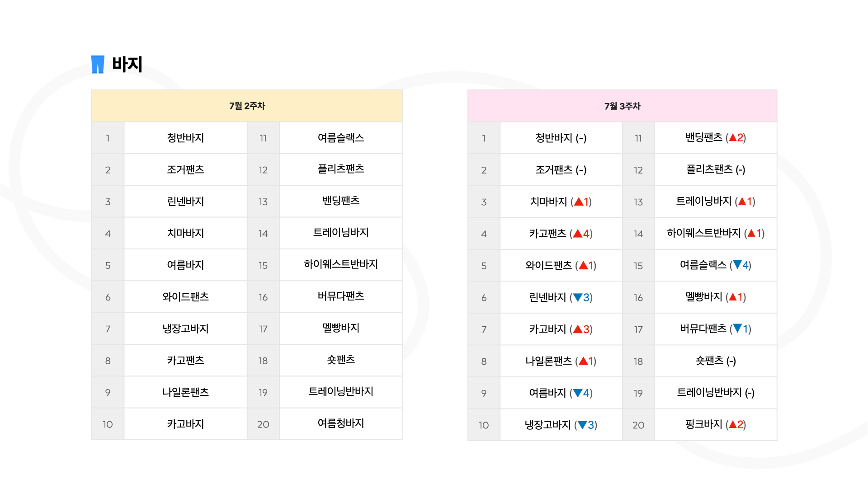Click 여름슬랙스 (▼4) cell

[716, 265]
